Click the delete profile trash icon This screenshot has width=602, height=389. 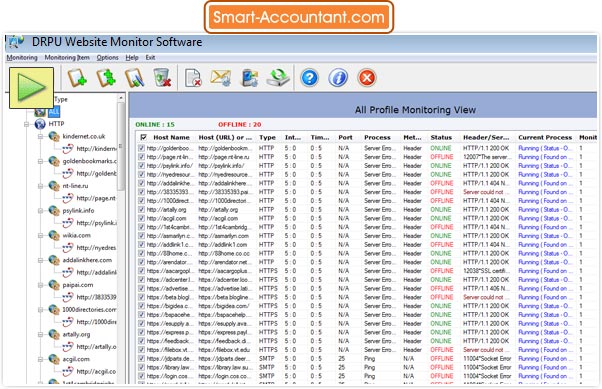162,78
